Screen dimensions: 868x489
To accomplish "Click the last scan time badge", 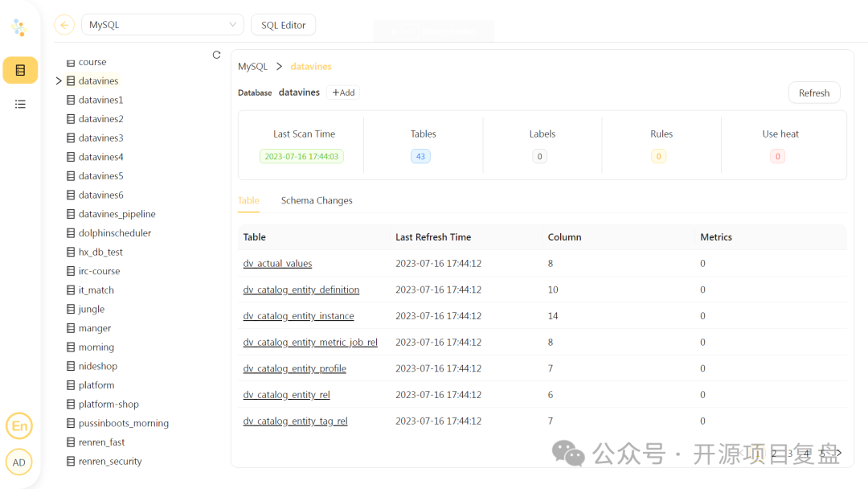I will point(301,157).
